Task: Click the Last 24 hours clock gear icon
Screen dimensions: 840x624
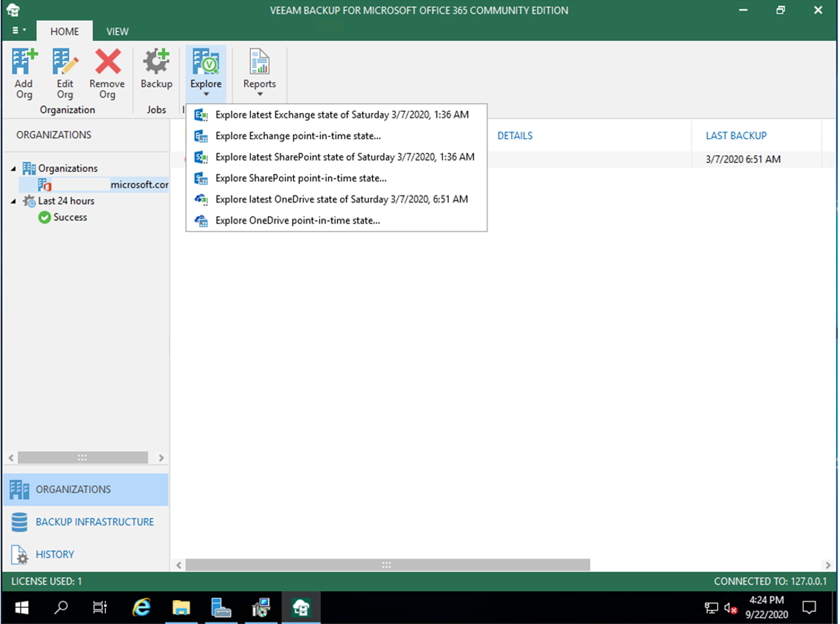Action: 29,201
